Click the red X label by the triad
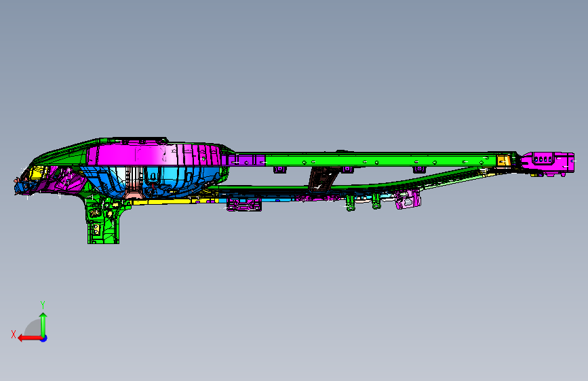Screen dimensions: 588x381 (x=14, y=334)
